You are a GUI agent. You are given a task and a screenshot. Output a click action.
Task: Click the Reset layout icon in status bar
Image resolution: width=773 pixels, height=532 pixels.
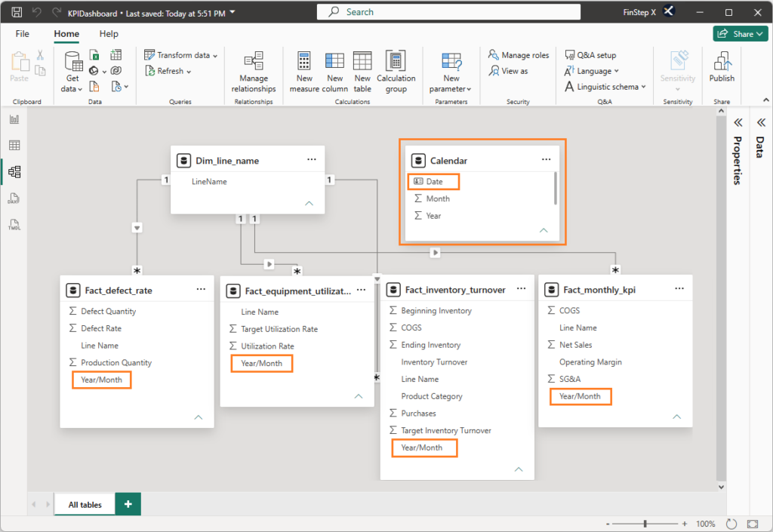coord(731,524)
